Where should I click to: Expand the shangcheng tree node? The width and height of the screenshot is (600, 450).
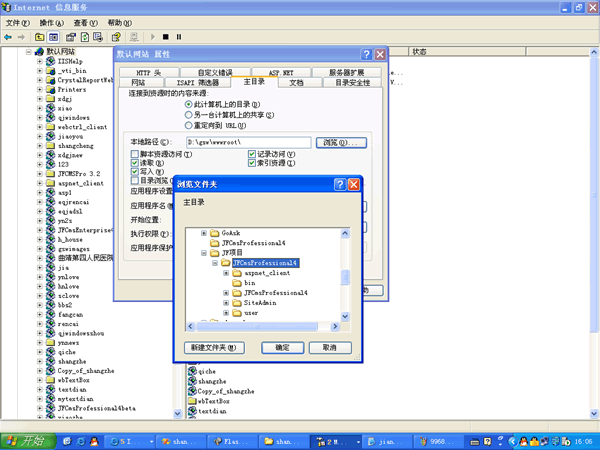point(39,146)
